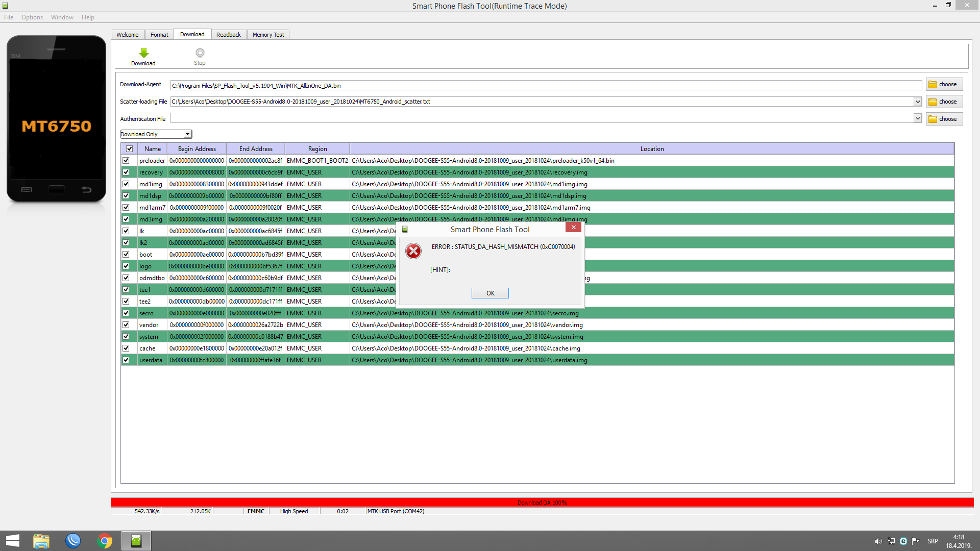Viewport: 980px width, 551px height.
Task: Switch to the Format tab
Action: click(159, 35)
